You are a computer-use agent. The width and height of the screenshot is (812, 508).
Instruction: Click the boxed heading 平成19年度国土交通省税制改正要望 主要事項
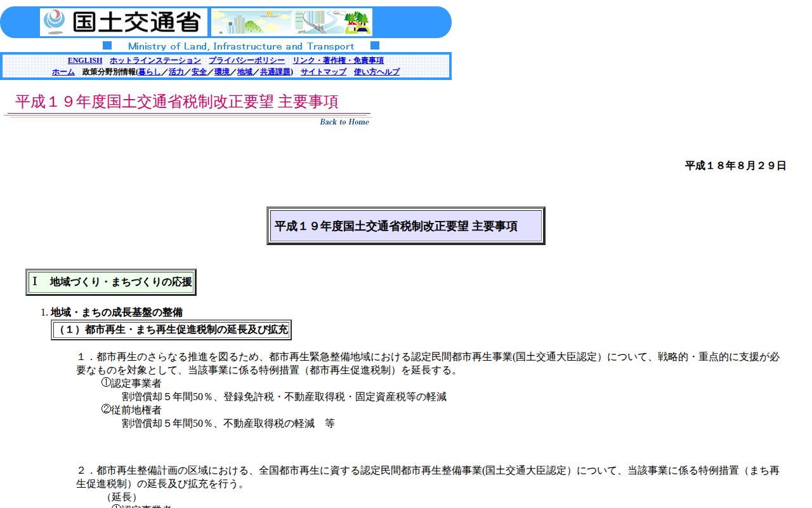pyautogui.click(x=406, y=226)
